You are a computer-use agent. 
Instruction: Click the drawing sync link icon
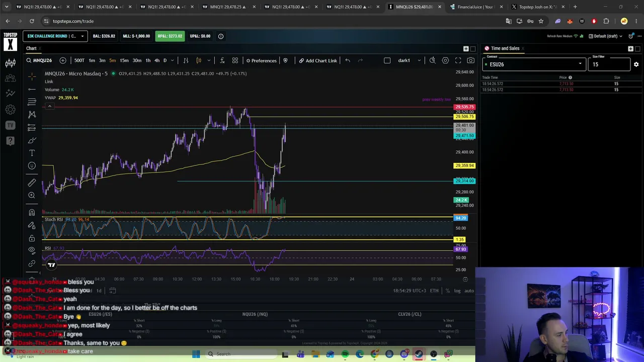coord(32,263)
